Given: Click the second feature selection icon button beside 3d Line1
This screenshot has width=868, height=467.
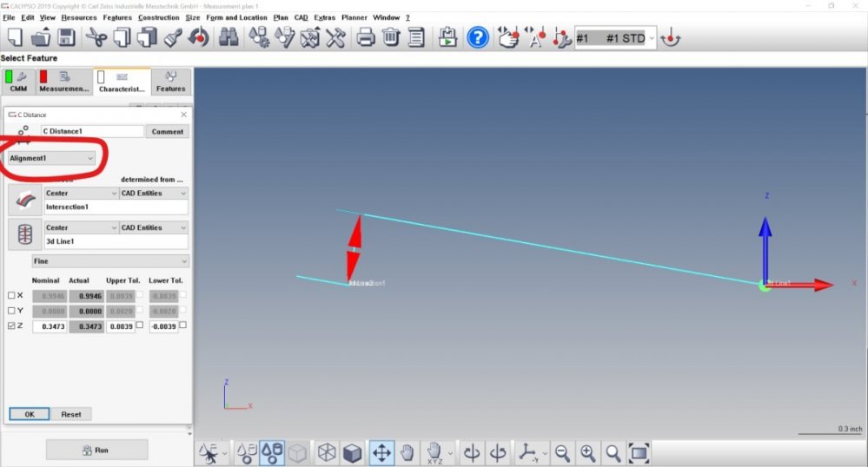Looking at the screenshot, I should (25, 234).
